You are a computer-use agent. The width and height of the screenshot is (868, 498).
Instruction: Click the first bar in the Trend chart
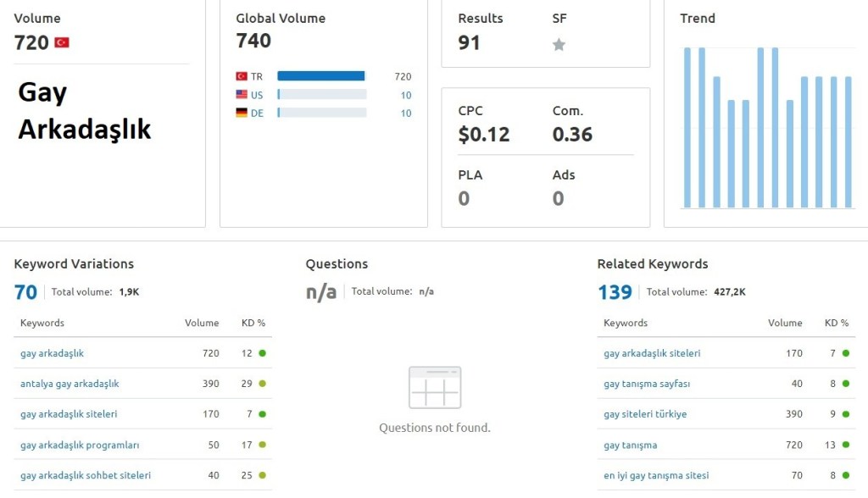point(687,127)
